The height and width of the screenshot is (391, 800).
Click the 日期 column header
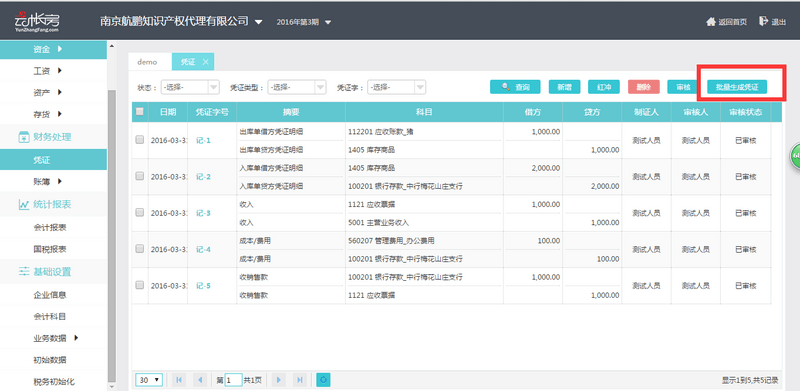pos(168,112)
